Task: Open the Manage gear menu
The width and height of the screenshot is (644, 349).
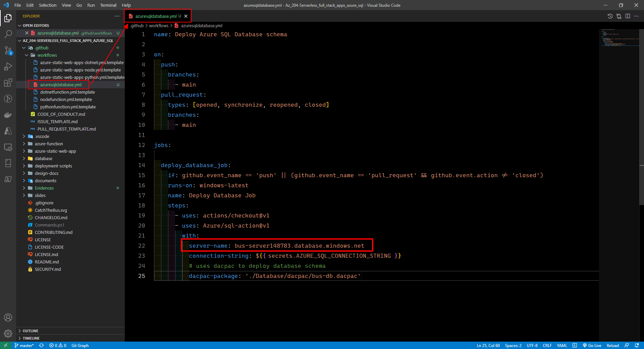Action: pyautogui.click(x=8, y=334)
